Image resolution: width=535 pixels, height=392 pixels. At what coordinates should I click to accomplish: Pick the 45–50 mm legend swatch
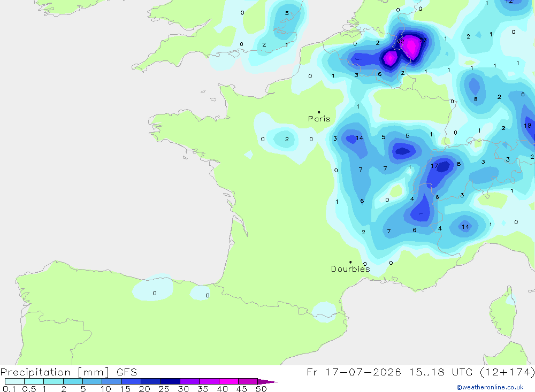click(x=248, y=381)
